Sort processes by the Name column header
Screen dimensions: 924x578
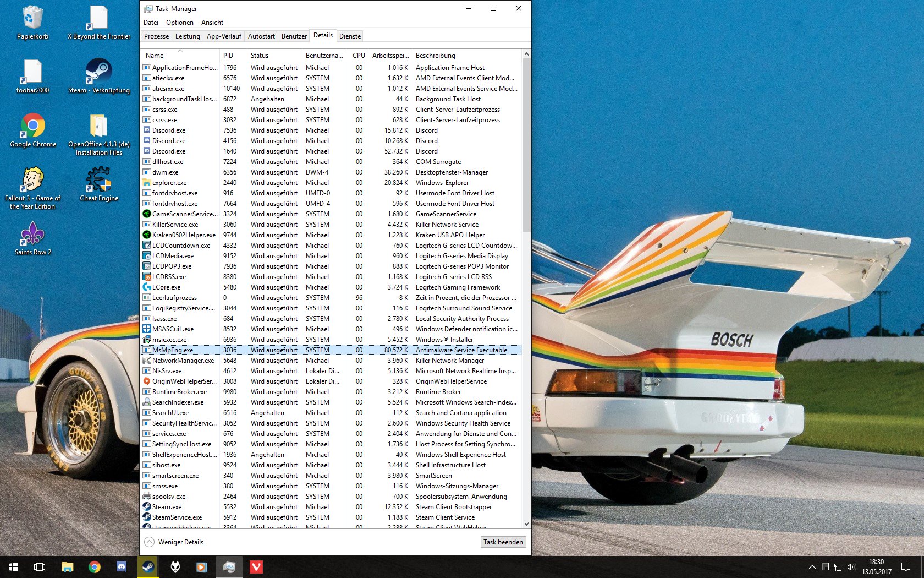pyautogui.click(x=155, y=56)
